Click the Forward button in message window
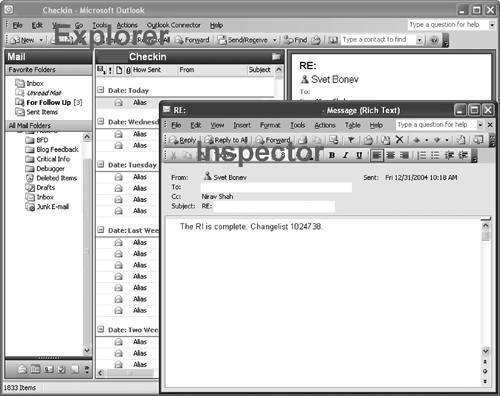Viewport: 500px width, 396px height. [x=273, y=140]
